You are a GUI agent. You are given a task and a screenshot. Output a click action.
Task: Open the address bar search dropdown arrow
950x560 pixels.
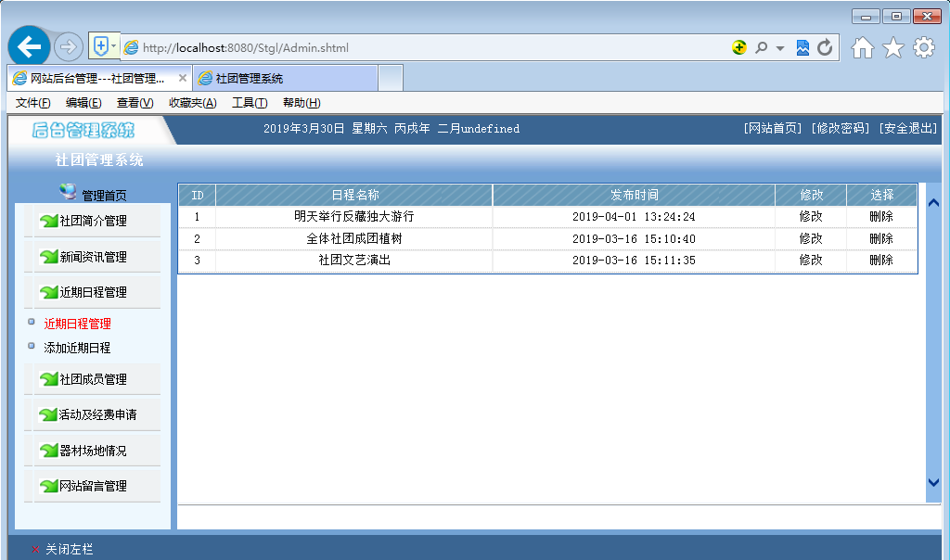779,48
